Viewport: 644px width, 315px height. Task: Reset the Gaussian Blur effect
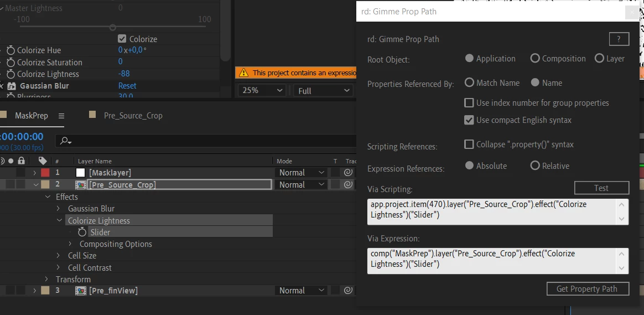[x=127, y=86]
